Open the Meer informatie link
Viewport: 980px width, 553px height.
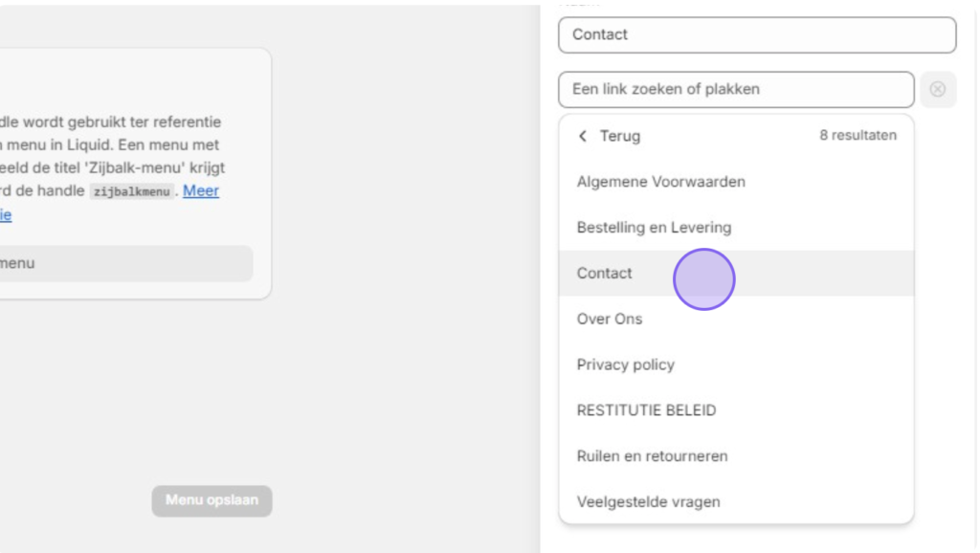(x=201, y=190)
